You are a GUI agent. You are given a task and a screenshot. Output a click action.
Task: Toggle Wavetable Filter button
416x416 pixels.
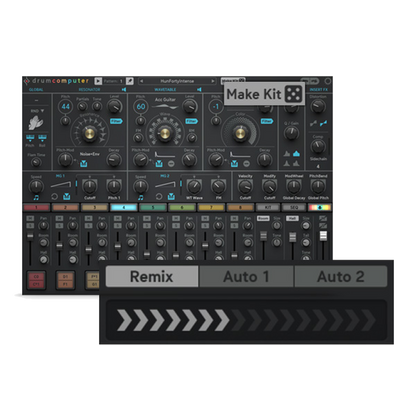[192, 121]
